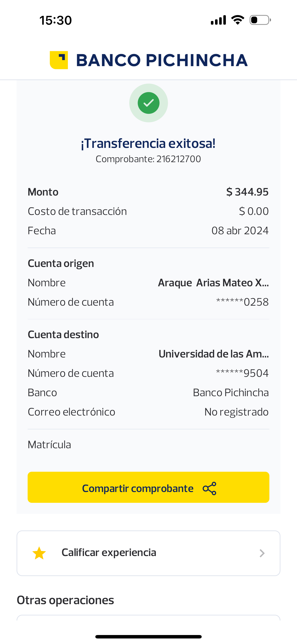Tap the Monto amount $ 344.95
The height and width of the screenshot is (644, 297).
[247, 192]
